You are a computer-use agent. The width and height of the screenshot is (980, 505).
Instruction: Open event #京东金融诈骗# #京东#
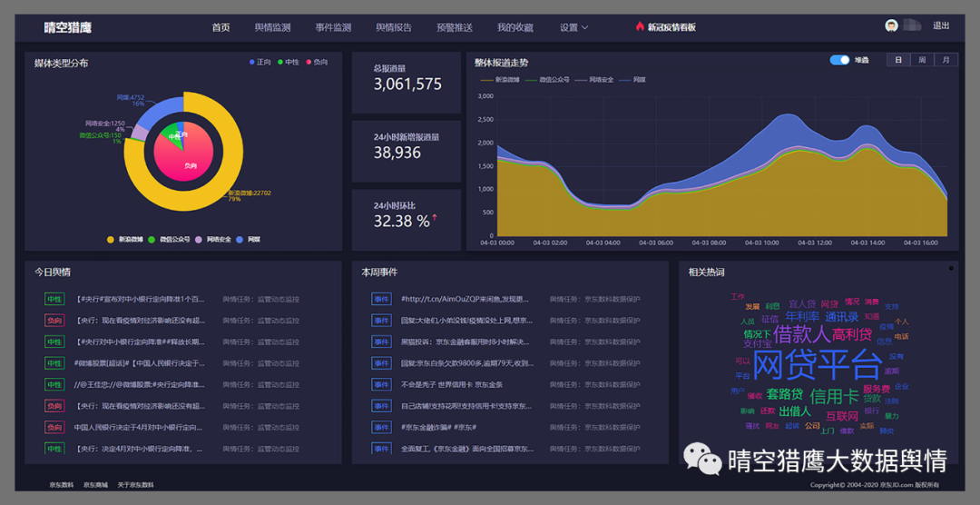click(x=439, y=428)
